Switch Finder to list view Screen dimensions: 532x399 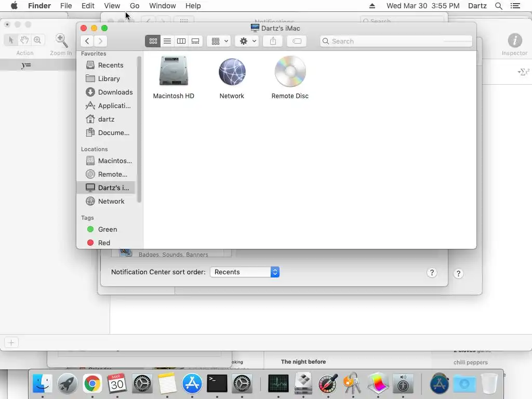point(167,41)
